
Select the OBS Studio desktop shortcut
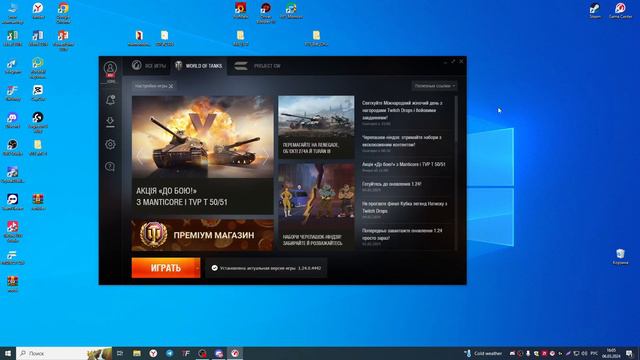[x=13, y=148]
